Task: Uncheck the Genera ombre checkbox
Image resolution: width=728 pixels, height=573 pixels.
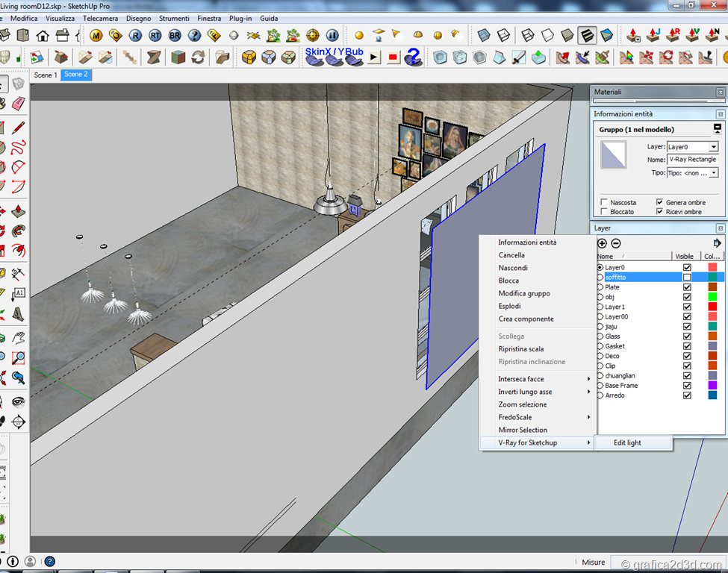Action: click(659, 202)
